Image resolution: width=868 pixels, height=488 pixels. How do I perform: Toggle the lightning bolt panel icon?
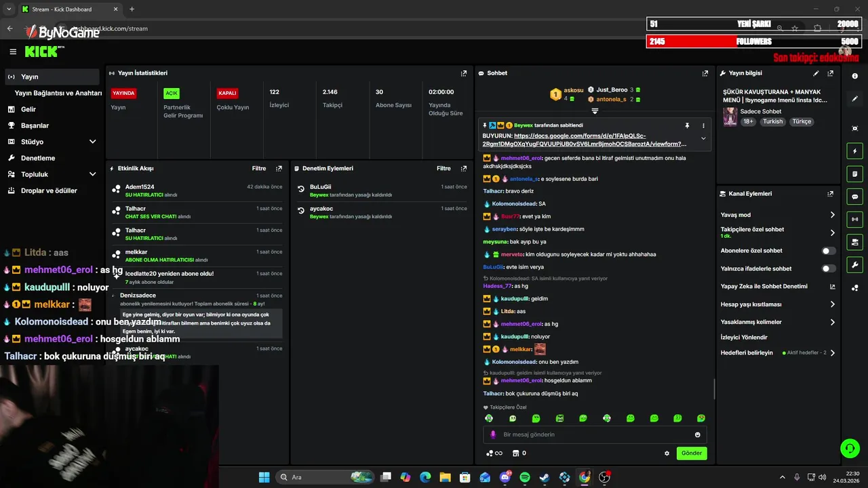854,151
